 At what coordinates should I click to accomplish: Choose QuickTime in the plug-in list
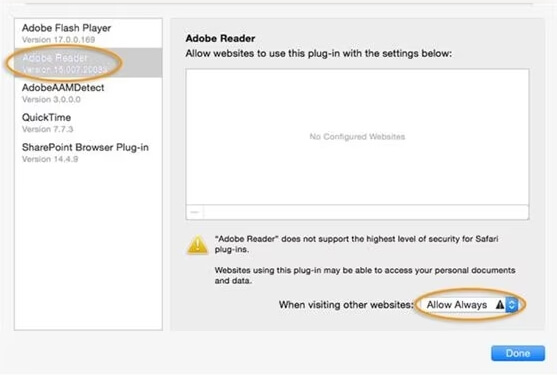(88, 123)
